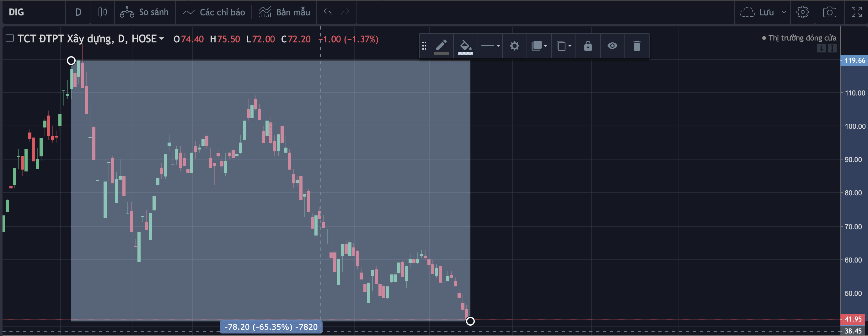Click the pane maximize double-arrow icon
The height and width of the screenshot is (336, 868).
click(x=832, y=48)
